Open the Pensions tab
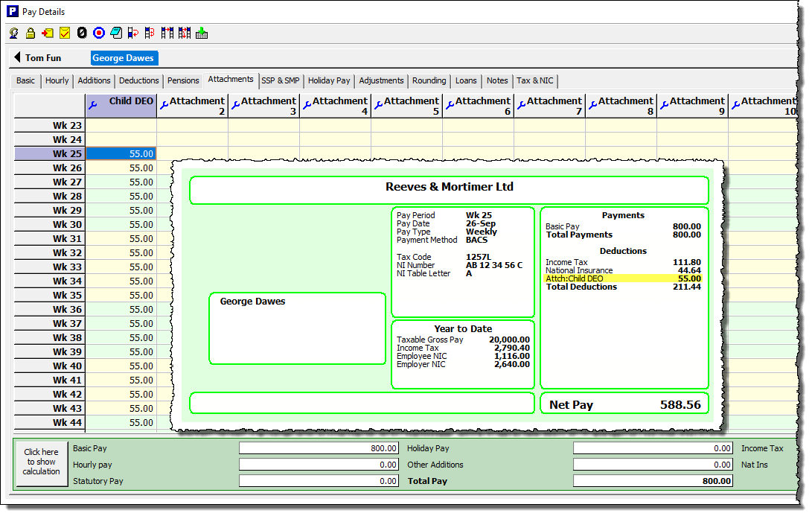812x516 pixels. click(x=183, y=81)
